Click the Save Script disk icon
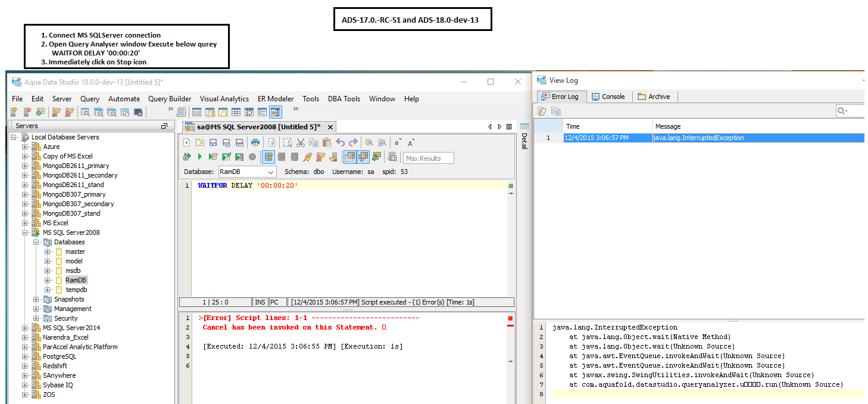This screenshot has width=868, height=404. pyautogui.click(x=213, y=142)
